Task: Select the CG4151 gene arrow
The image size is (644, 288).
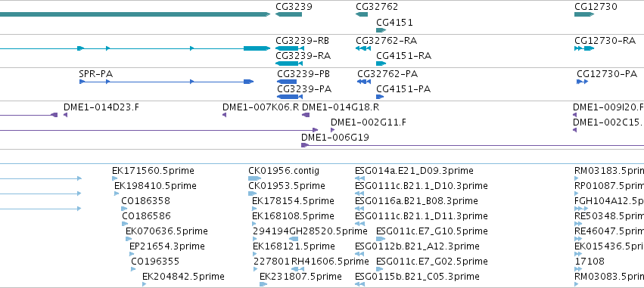Action: pyautogui.click(x=381, y=30)
